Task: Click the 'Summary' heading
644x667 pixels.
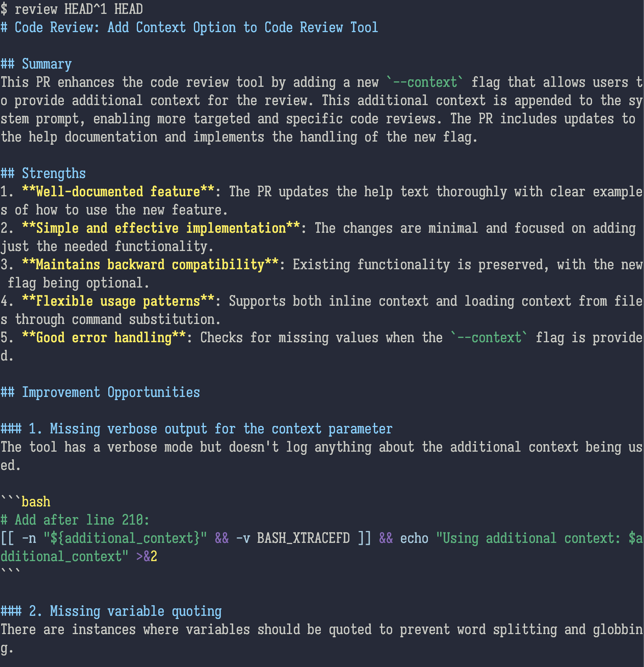Action: (x=46, y=64)
